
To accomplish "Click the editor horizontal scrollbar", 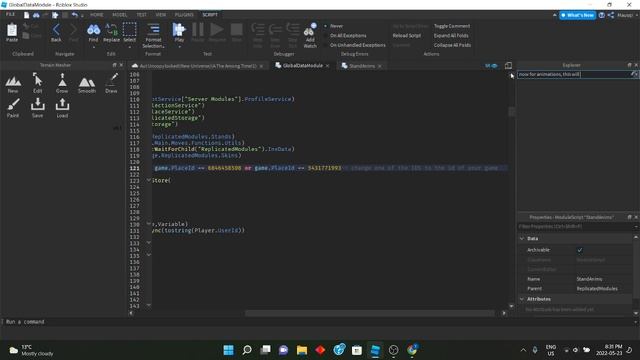I will tap(369, 313).
